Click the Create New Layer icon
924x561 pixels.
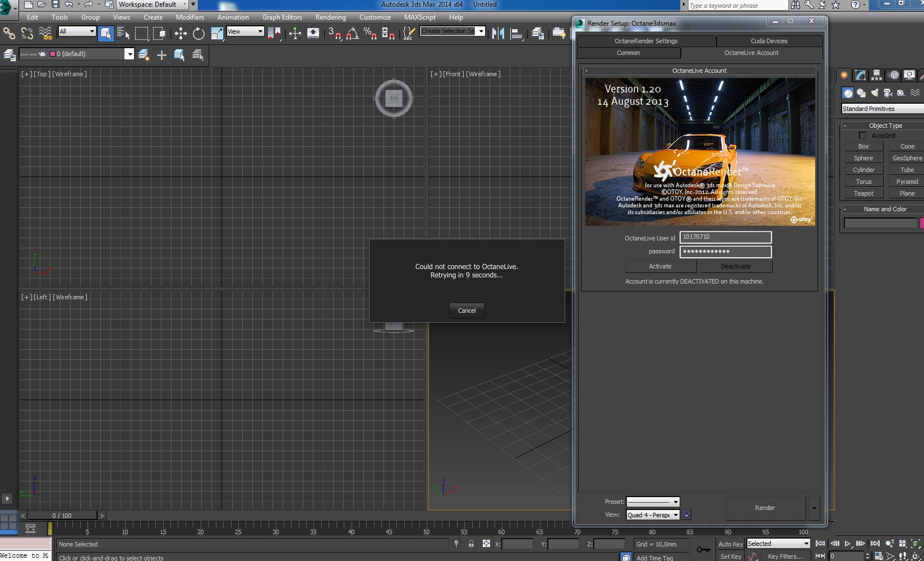tap(144, 54)
